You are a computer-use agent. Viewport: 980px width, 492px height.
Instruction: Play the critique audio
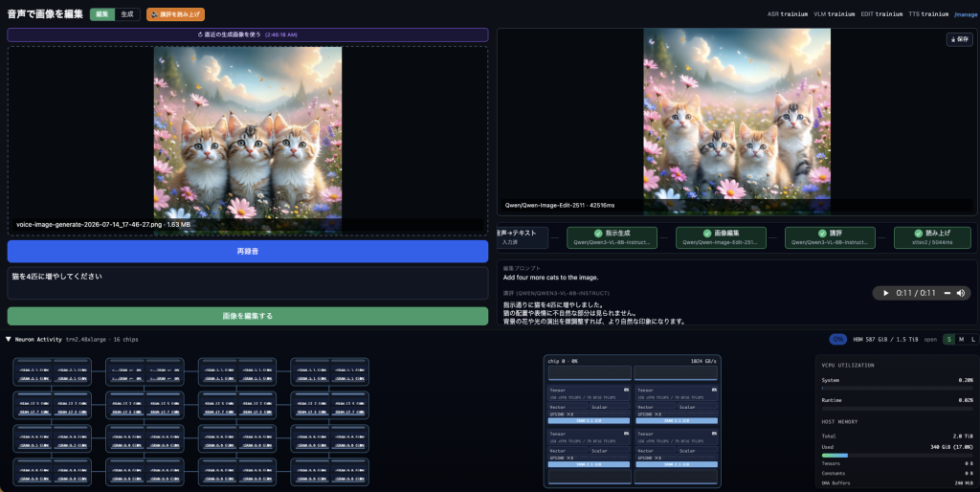(885, 293)
